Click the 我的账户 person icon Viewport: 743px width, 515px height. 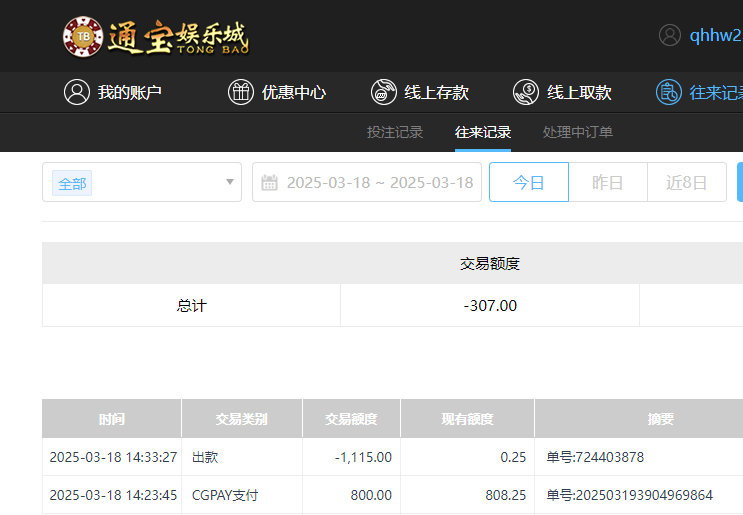pos(77,92)
